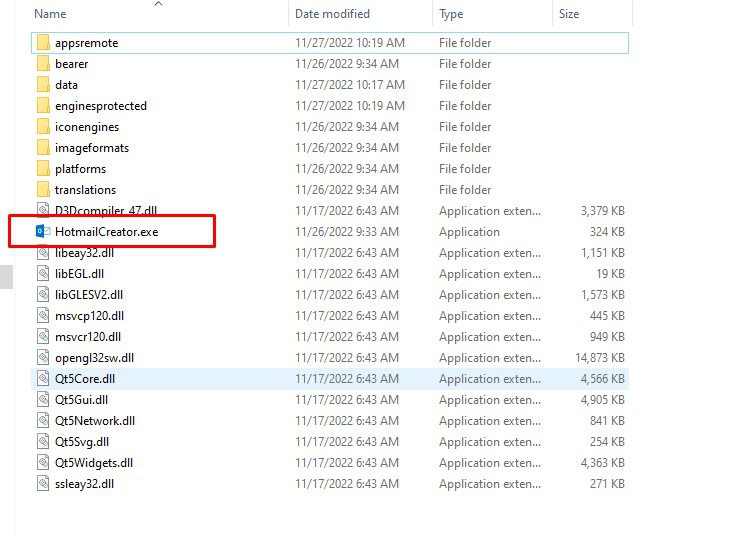Click the Qt5Widgets.dll file icon
752x536 pixels.
click(43, 463)
